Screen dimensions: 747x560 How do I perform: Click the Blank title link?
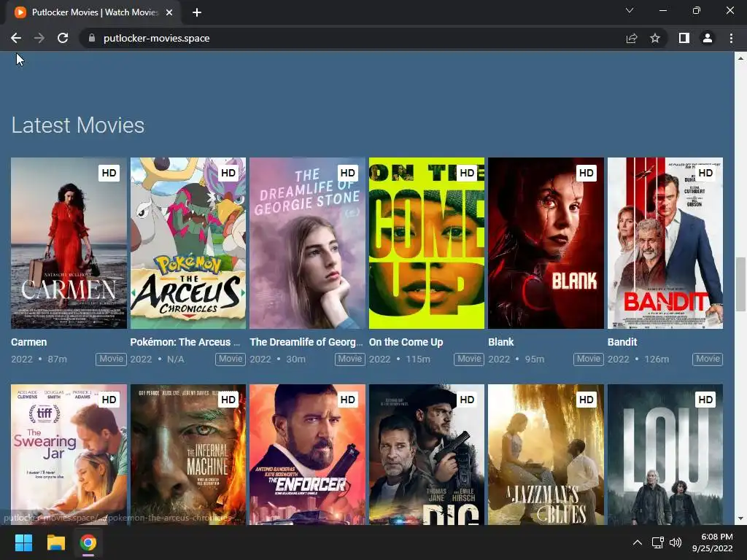[x=501, y=342]
